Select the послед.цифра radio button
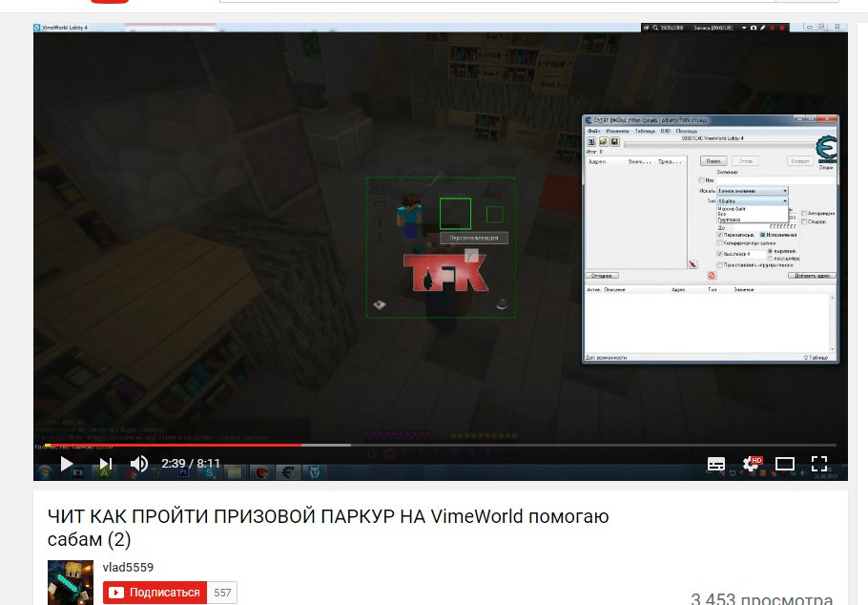 [x=770, y=259]
